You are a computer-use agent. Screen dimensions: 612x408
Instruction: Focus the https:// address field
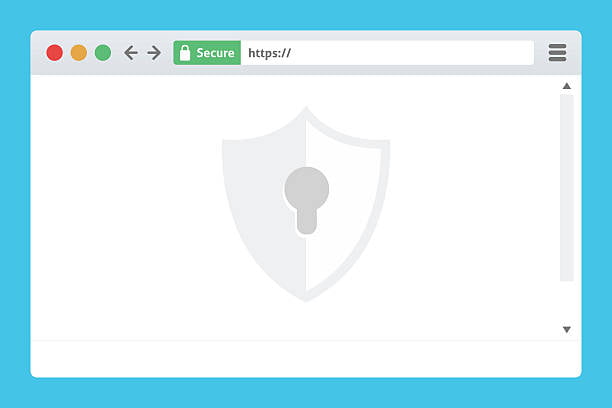click(x=387, y=53)
